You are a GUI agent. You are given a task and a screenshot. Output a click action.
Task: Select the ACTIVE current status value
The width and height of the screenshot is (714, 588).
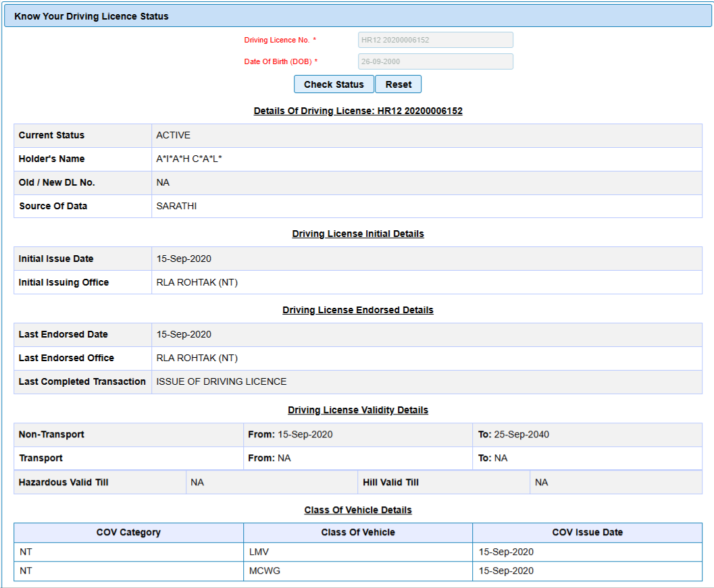(174, 135)
